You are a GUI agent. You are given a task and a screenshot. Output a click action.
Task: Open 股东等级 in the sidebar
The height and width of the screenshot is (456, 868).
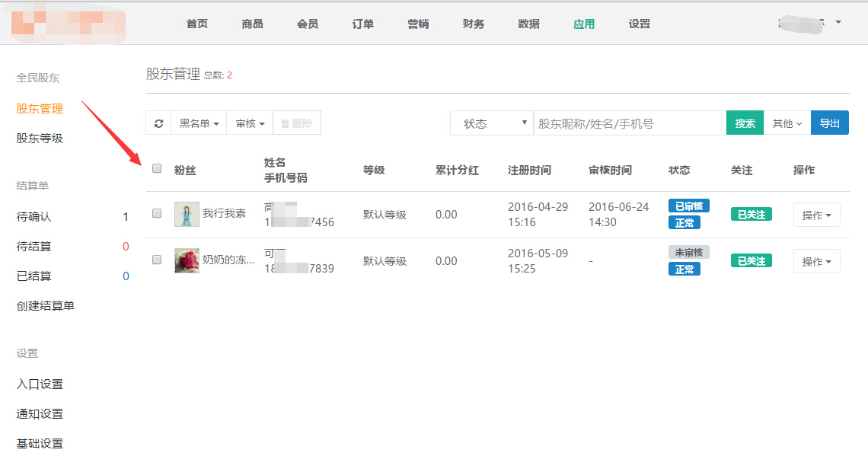pos(40,139)
